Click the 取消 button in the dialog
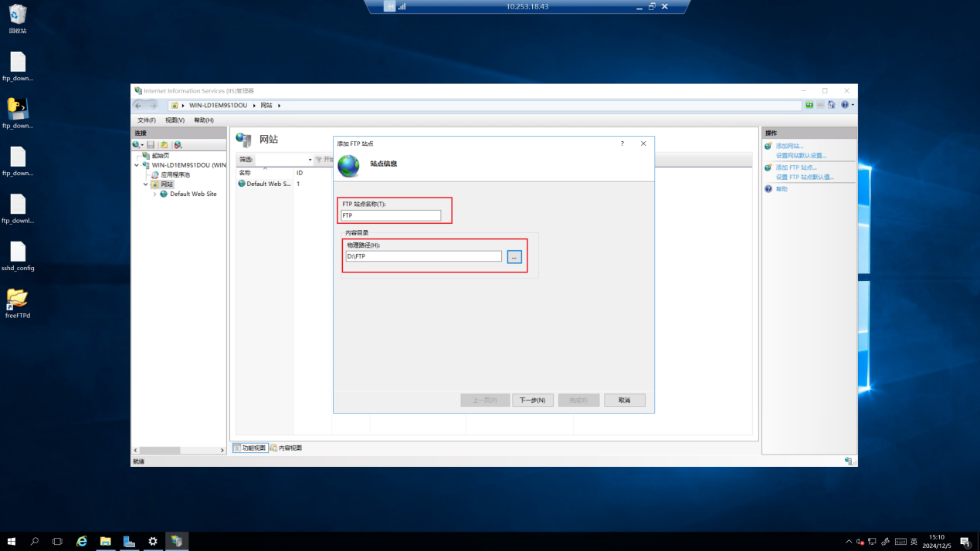The image size is (980, 551). pos(625,401)
